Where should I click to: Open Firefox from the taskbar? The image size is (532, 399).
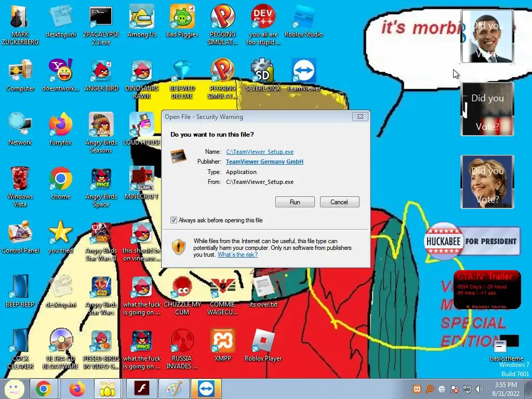coord(77,389)
